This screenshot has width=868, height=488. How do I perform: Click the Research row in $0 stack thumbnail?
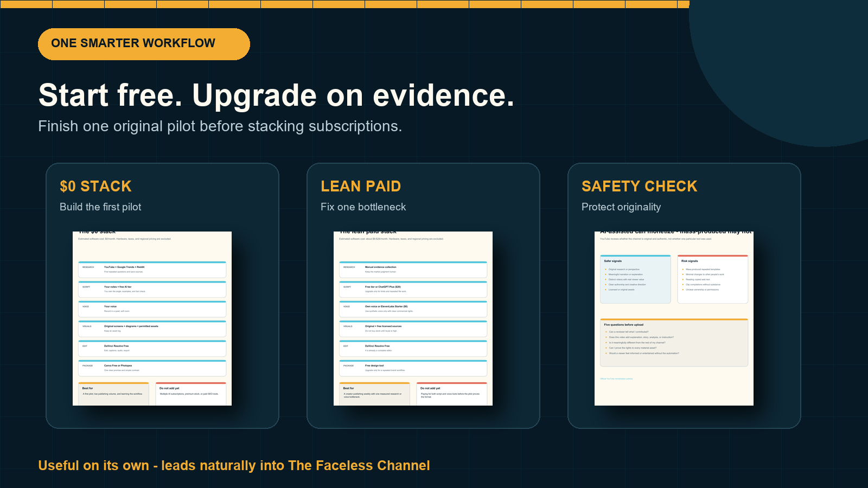[x=152, y=269]
